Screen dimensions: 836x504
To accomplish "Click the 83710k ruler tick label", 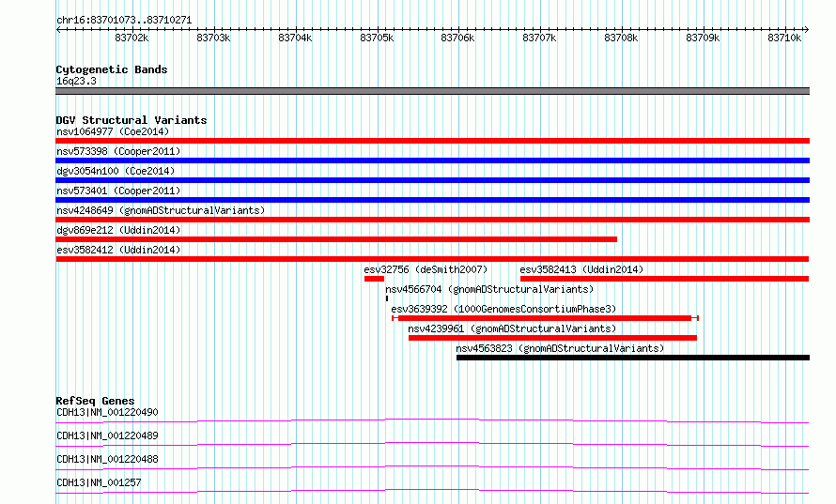I will (784, 38).
